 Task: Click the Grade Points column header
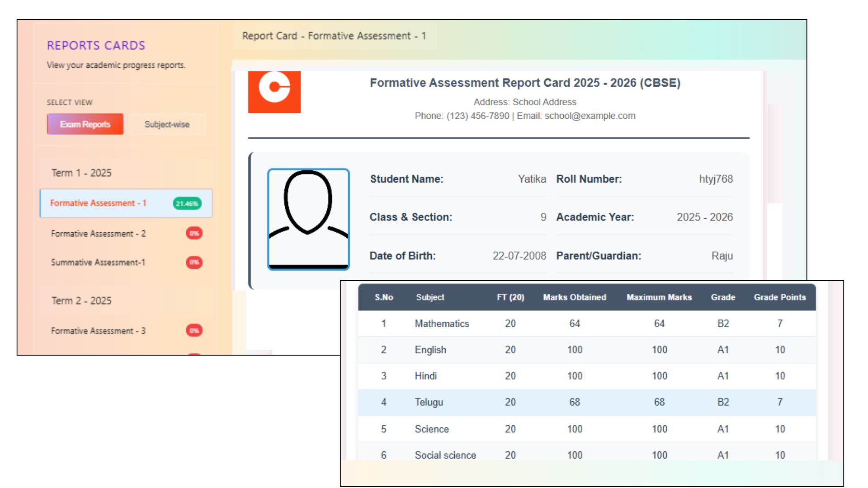coord(779,297)
